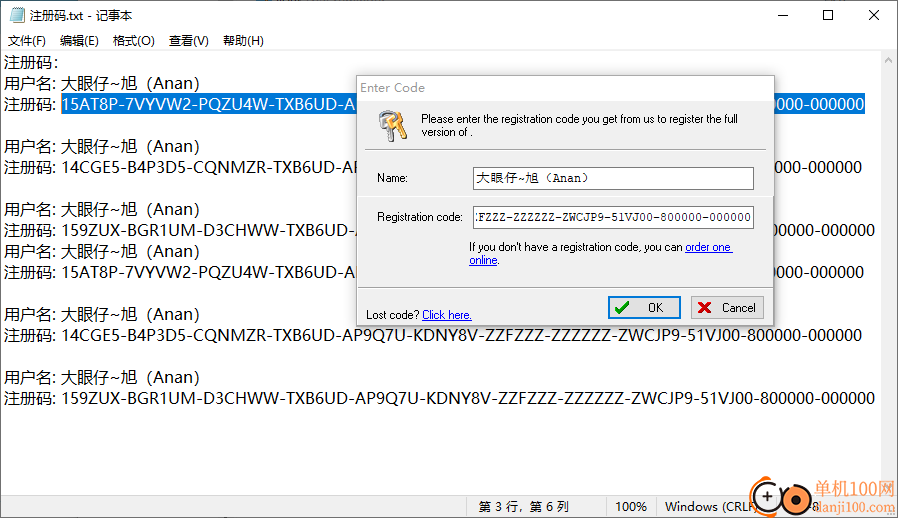This screenshot has height=518, width=898.
Task: Open the 文件(F) menu in Notepad
Action: 26,41
